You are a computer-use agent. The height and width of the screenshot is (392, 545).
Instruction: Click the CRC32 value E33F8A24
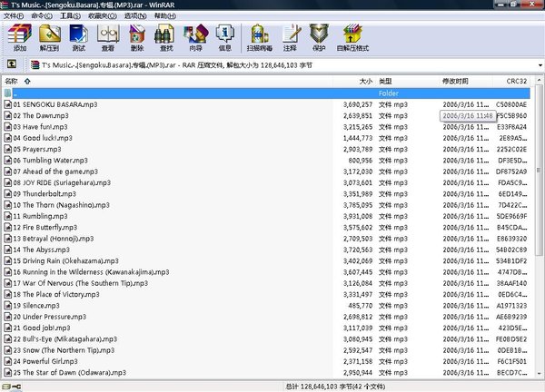pos(511,127)
